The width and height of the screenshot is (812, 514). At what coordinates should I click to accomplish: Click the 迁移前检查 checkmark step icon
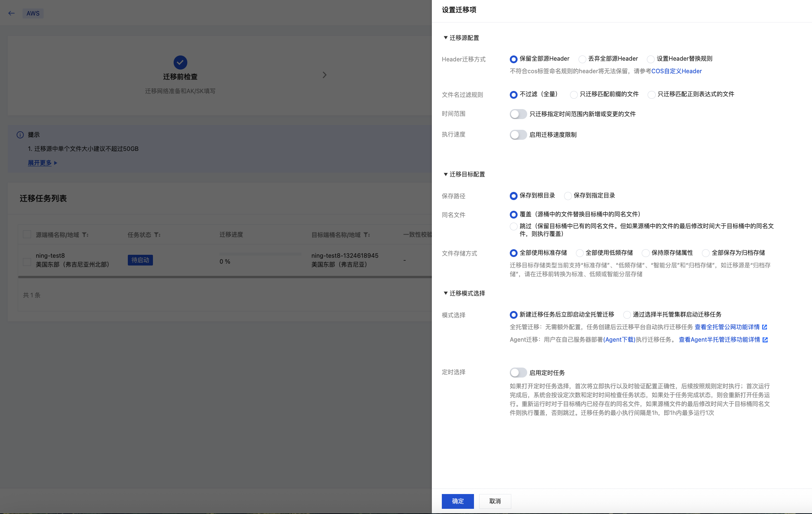[180, 62]
